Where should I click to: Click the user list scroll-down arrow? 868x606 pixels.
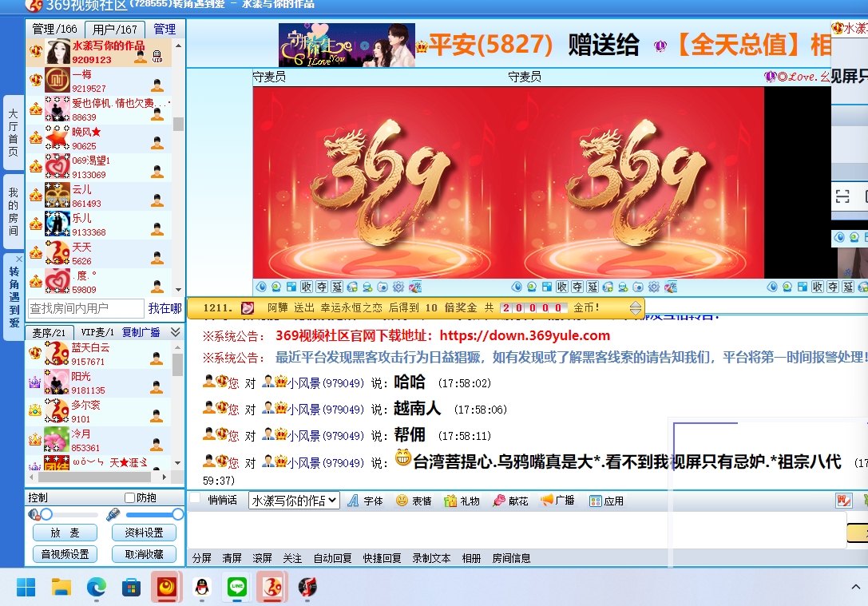[x=178, y=290]
